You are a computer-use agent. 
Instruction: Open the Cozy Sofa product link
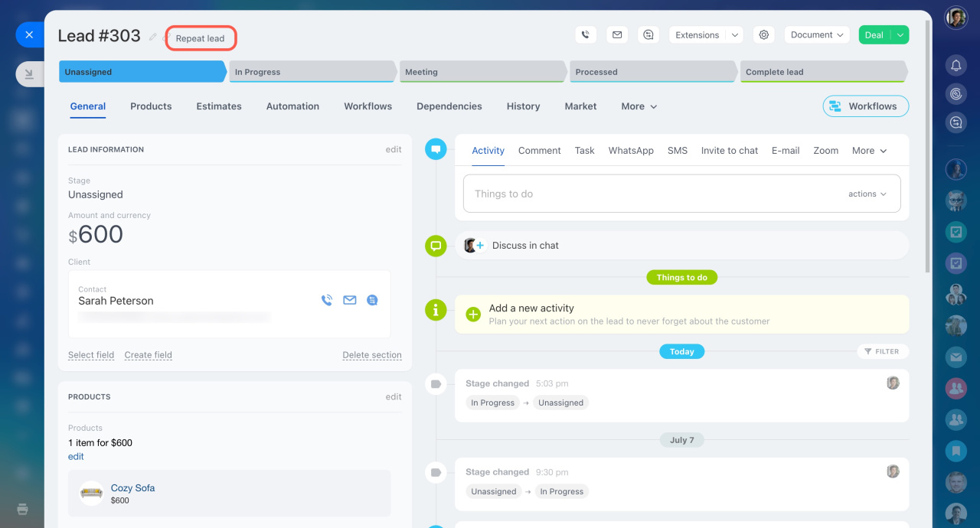[132, 488]
